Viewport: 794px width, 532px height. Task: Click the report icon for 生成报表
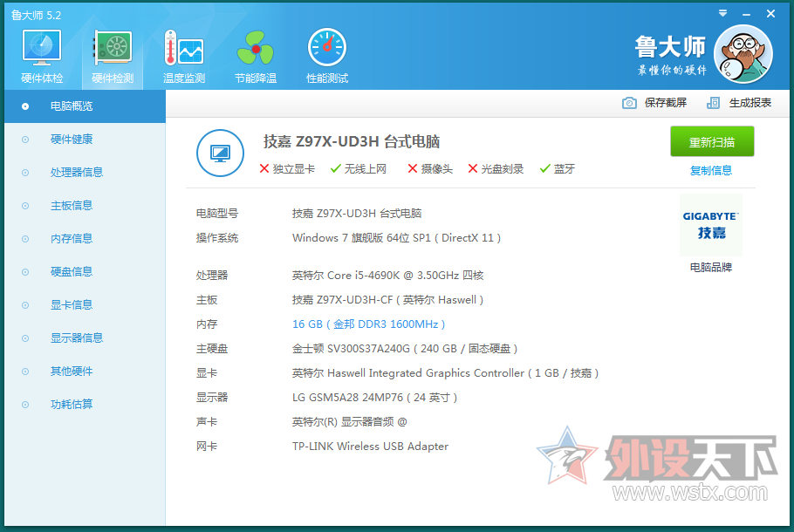(x=713, y=103)
